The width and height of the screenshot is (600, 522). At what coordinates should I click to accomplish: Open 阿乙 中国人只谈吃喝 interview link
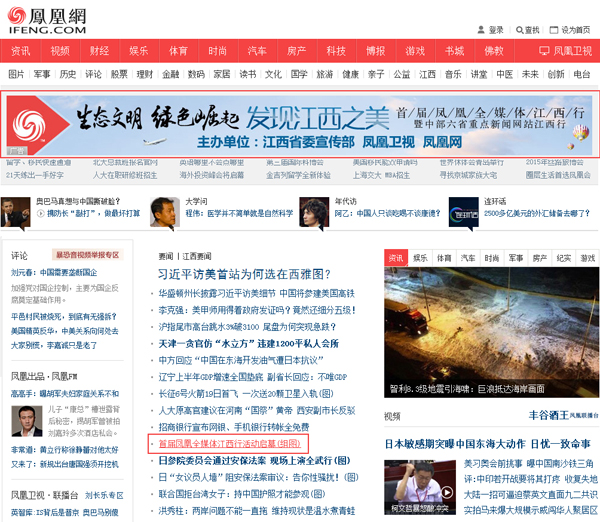pos(388,213)
